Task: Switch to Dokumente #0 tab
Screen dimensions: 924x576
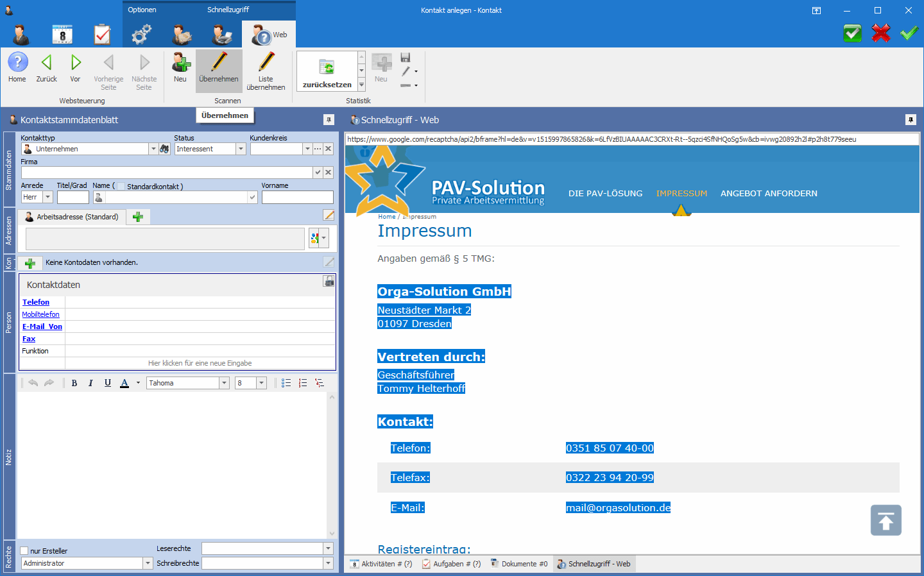Action: pyautogui.click(x=519, y=564)
